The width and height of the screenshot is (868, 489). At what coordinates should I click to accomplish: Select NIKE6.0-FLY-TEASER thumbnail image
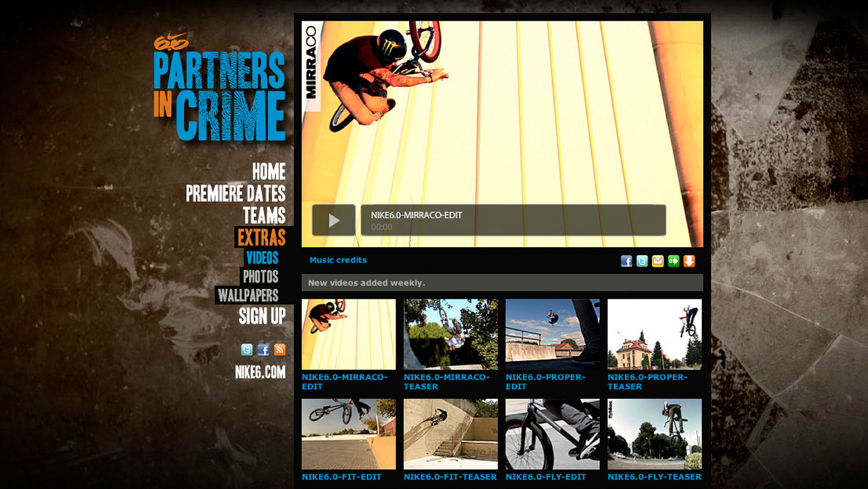coord(654,434)
